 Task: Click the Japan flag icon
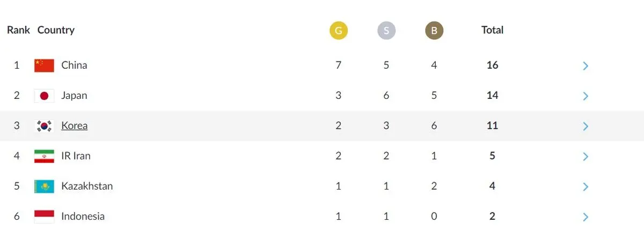pyautogui.click(x=44, y=96)
